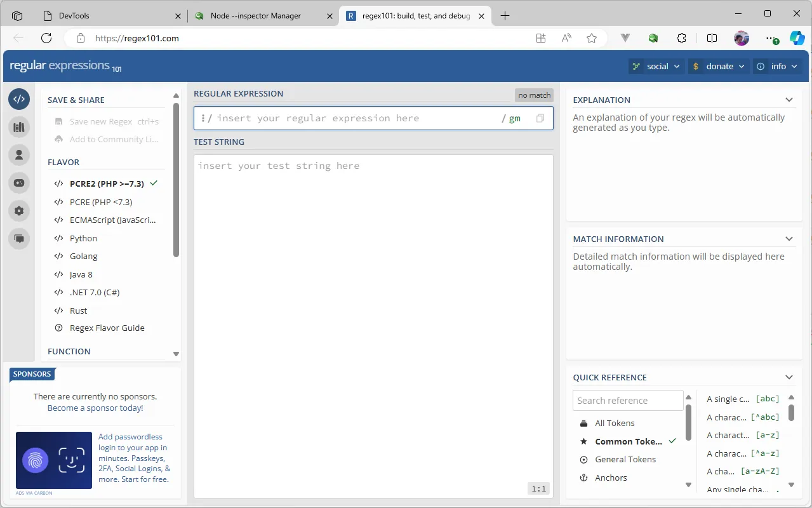Open the browser settings and more menu
812x508 pixels.
click(x=771, y=38)
